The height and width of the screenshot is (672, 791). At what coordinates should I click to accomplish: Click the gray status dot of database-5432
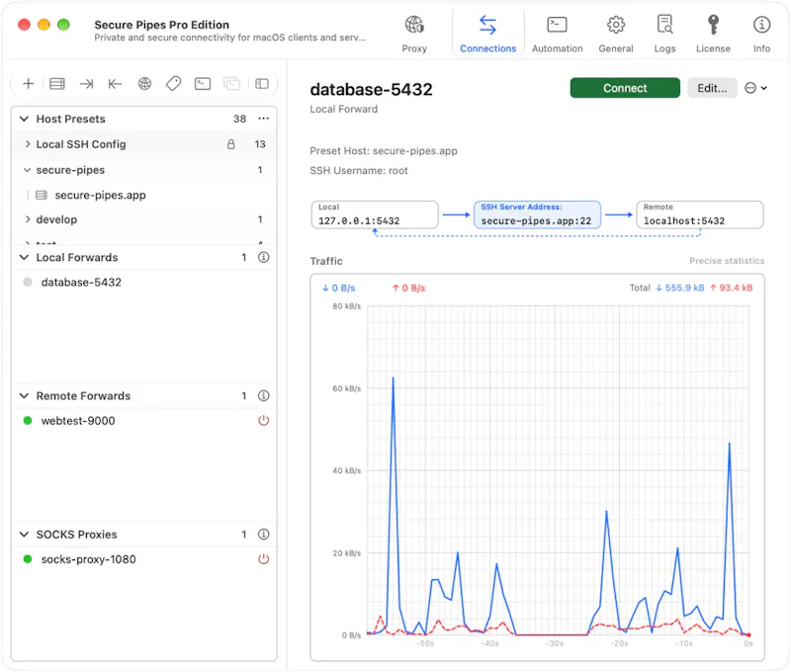[x=28, y=283]
